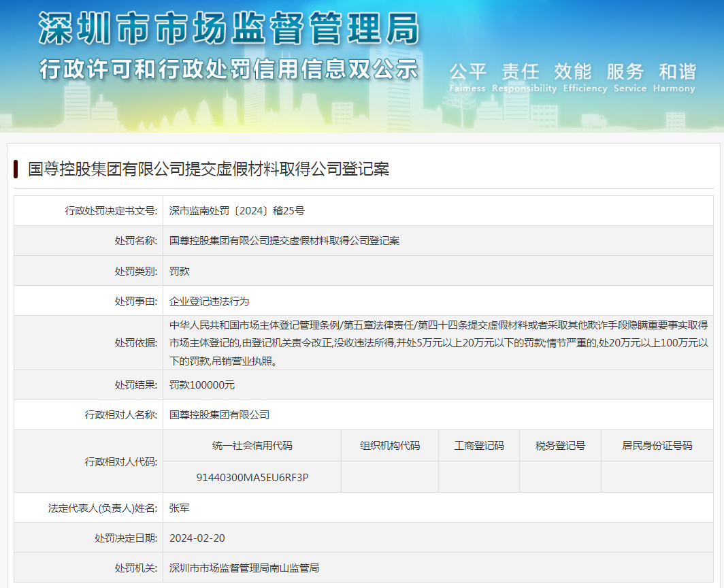724x588 pixels.
Task: Click the 处罚类别 value 罚款
Action: click(x=180, y=271)
